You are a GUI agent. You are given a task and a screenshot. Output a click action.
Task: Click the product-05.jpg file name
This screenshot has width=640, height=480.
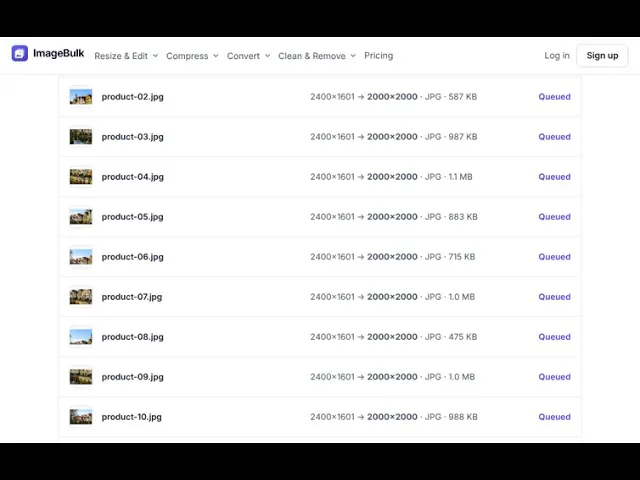pyautogui.click(x=133, y=217)
